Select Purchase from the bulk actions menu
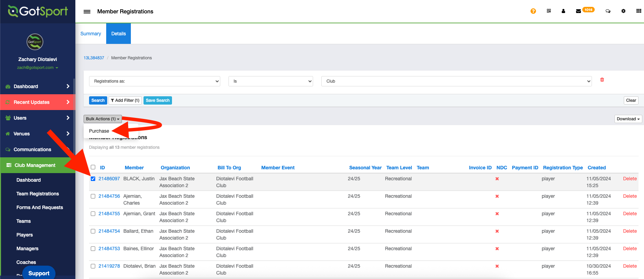Viewport: 644px width, 279px height. (99, 131)
